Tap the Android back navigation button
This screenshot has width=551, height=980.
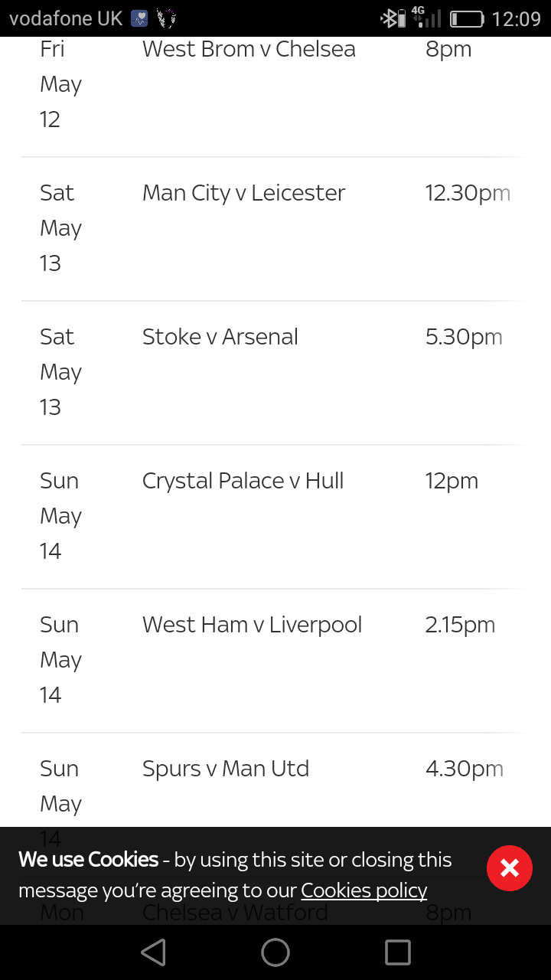[x=154, y=952]
